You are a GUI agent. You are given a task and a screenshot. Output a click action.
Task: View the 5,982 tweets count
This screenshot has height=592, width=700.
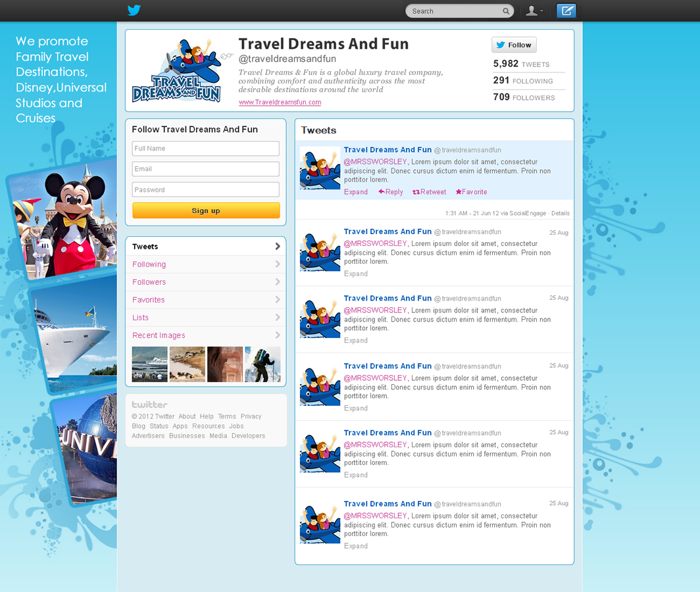pos(522,64)
